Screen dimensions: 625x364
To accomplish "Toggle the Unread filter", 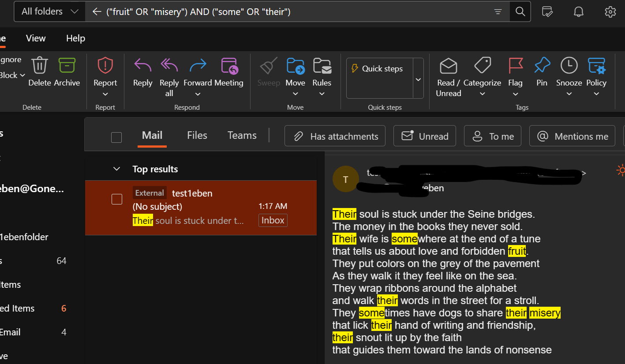I will [425, 136].
